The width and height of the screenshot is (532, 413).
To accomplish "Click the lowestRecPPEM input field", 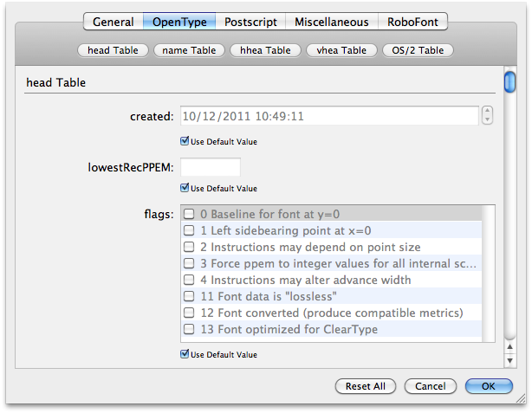I will pos(211,167).
